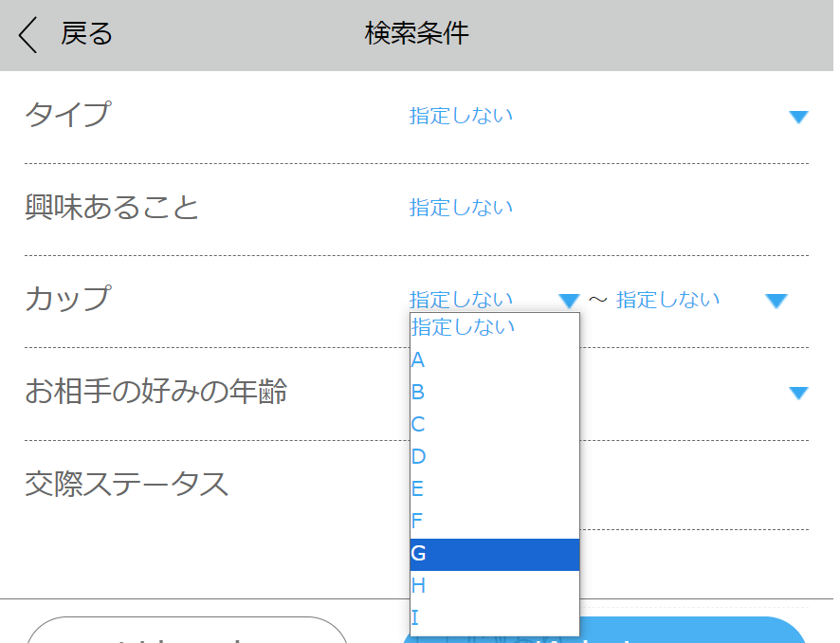Choose option B from the cup list

coord(418,393)
